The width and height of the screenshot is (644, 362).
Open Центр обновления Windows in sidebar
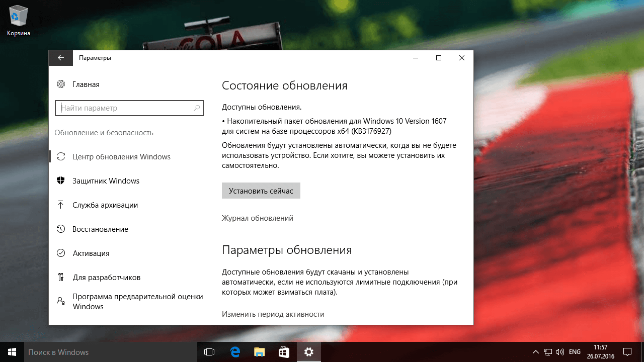pyautogui.click(x=121, y=156)
